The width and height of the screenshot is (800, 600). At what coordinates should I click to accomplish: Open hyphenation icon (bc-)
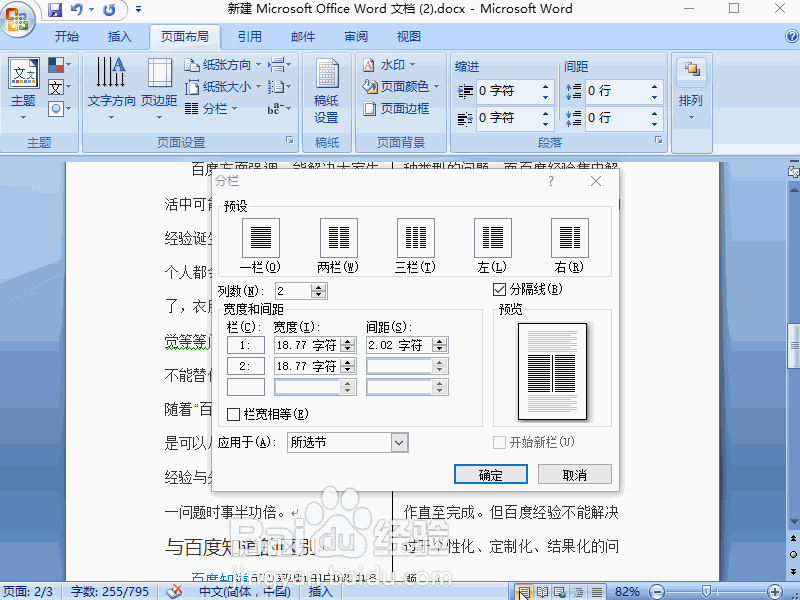coord(279,108)
